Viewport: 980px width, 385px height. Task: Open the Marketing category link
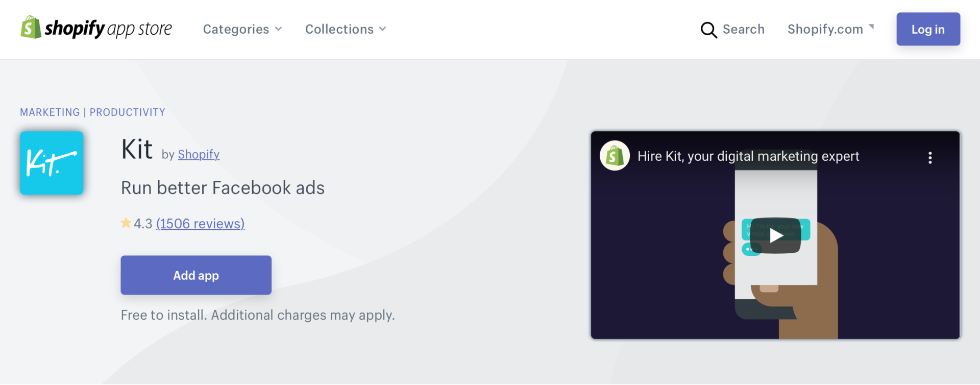(x=50, y=112)
